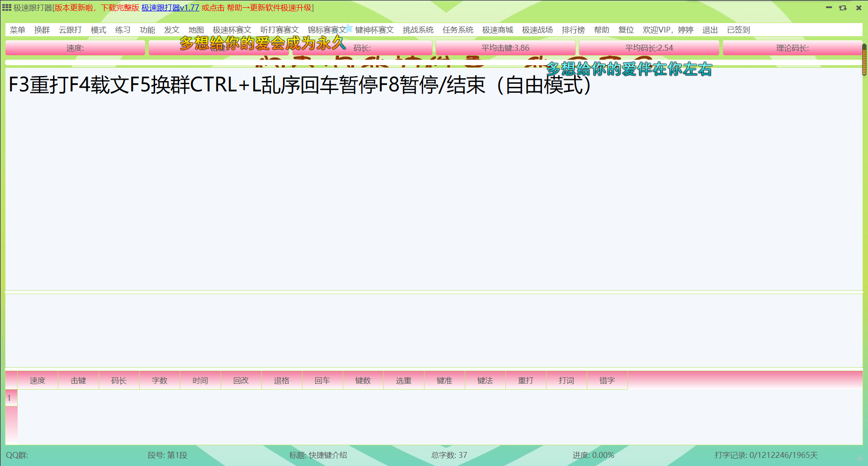Open the 模式 menu
Viewport: 868px width, 466px height.
pos(99,30)
